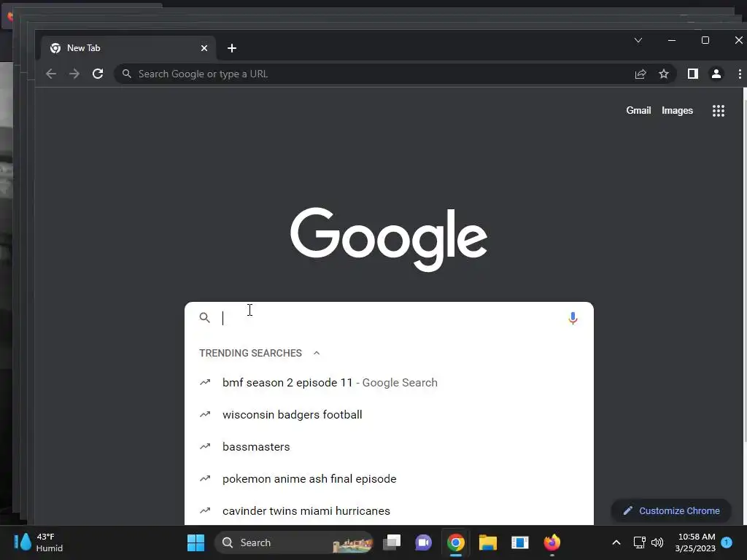Open Firefox from taskbar
The height and width of the screenshot is (560, 747).
coord(552,542)
